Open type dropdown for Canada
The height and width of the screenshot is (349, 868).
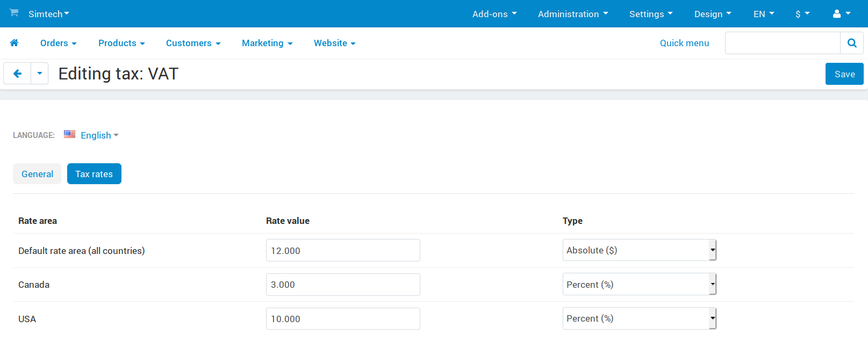640,285
